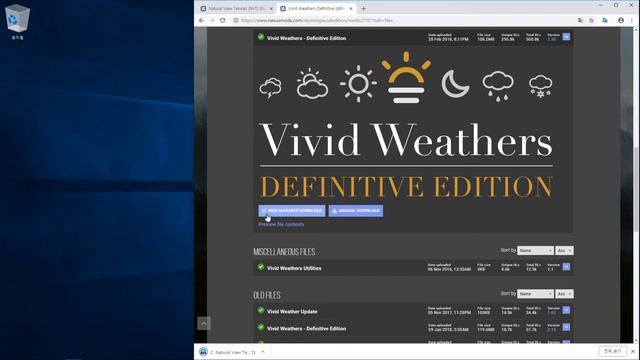Select the Vivid Weathers Utilities row title

coord(294,268)
